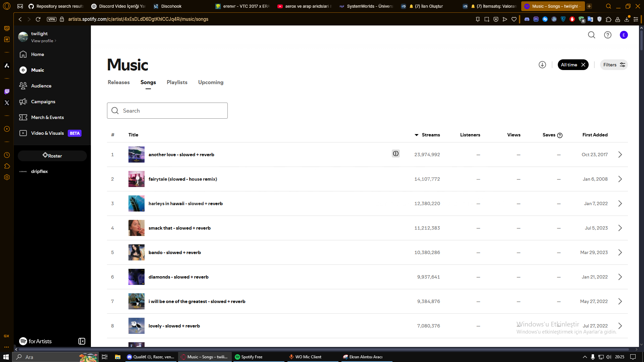
Task: Click the heart bookmark icon in address bar
Action: (514, 19)
